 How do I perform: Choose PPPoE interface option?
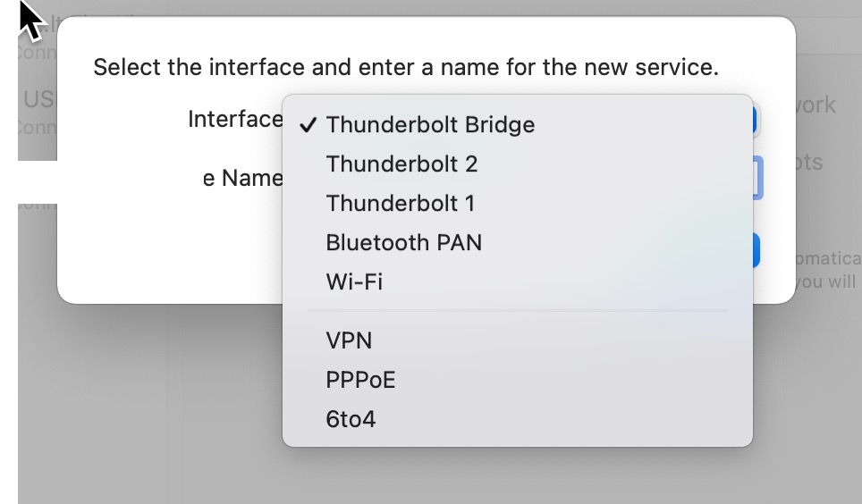pos(360,380)
